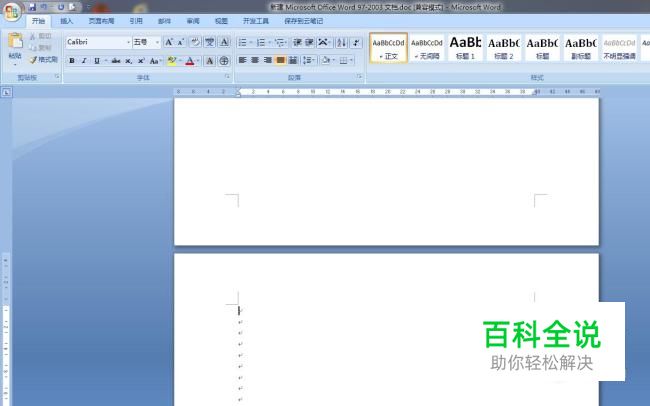Toggle numbered list
Image resolution: width=650 pixels, height=406 pixels.
[261, 42]
